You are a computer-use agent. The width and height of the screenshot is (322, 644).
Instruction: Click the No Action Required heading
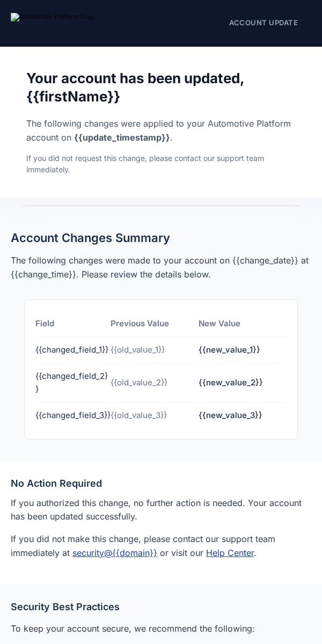tap(56, 484)
